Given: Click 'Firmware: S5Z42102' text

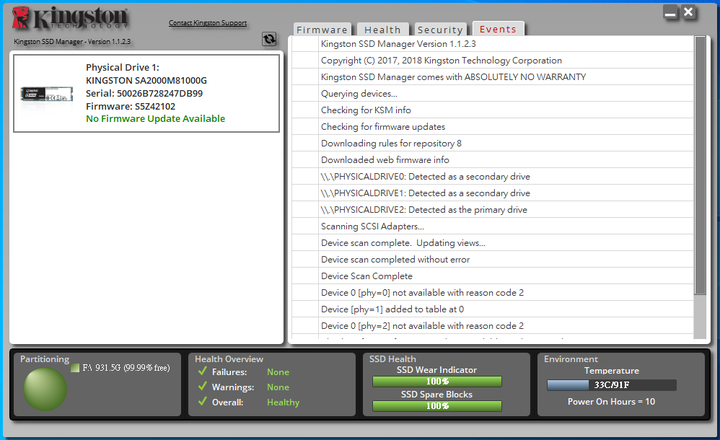Looking at the screenshot, I should pyautogui.click(x=130, y=106).
